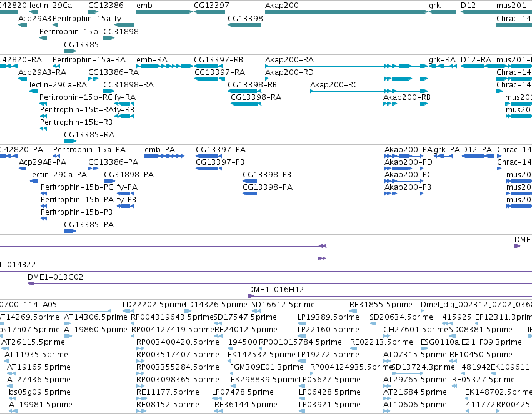Click the fy-PA protein label
This screenshot has width=532, height=414.
click(127, 188)
